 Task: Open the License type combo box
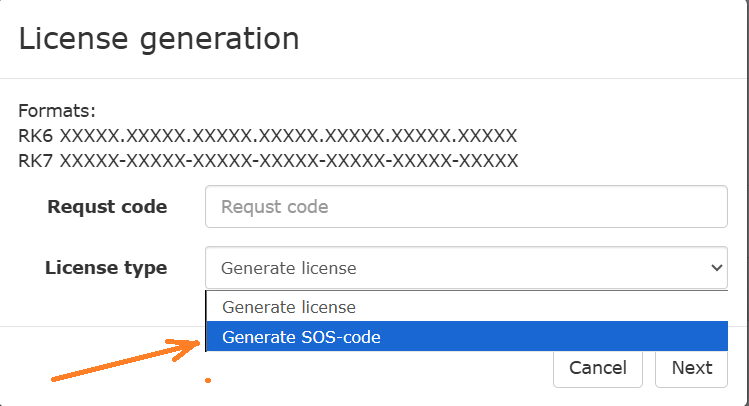(x=465, y=268)
